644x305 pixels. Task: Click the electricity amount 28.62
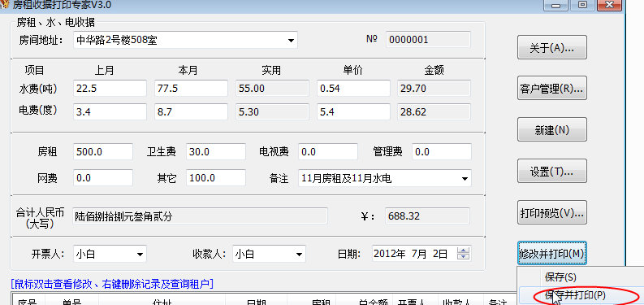coord(434,111)
